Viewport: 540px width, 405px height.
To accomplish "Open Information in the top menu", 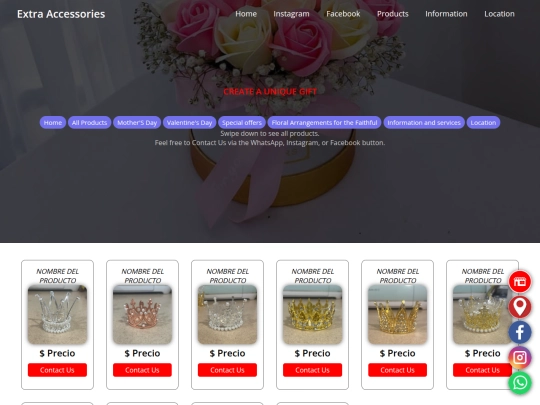I will pyautogui.click(x=446, y=14).
